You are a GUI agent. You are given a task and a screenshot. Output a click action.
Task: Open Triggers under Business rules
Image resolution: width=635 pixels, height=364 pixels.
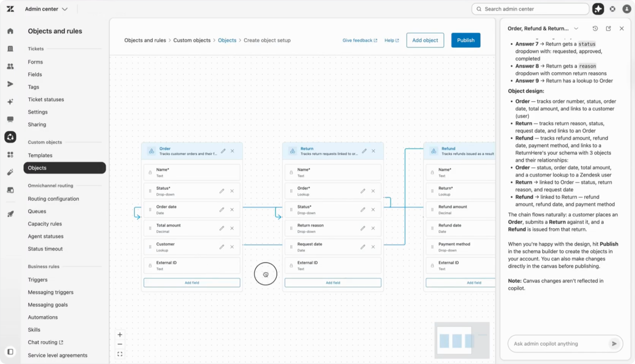pos(37,280)
